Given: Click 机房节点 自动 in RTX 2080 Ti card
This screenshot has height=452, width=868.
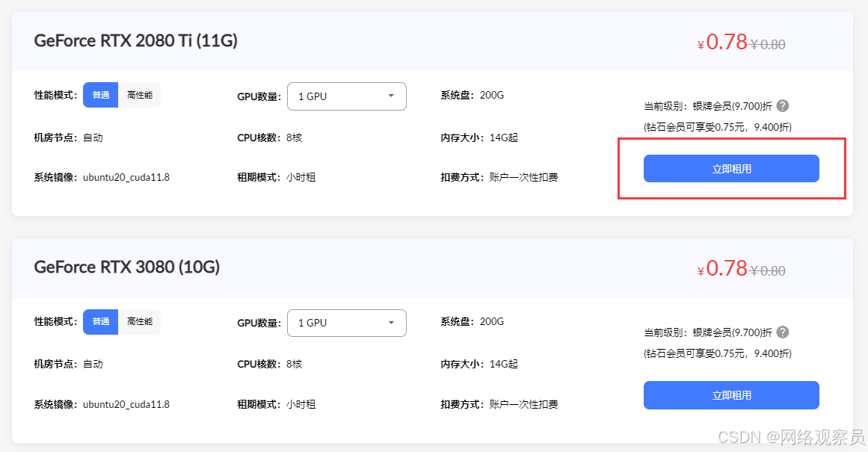Looking at the screenshot, I should tap(68, 137).
